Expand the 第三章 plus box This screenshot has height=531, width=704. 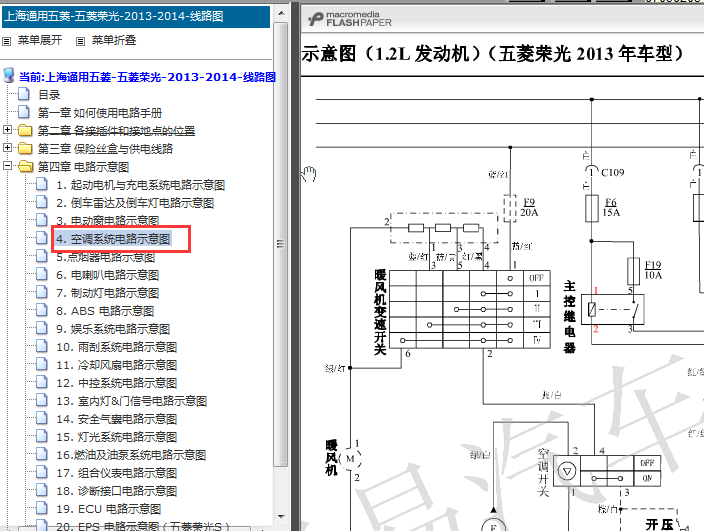tap(7, 148)
